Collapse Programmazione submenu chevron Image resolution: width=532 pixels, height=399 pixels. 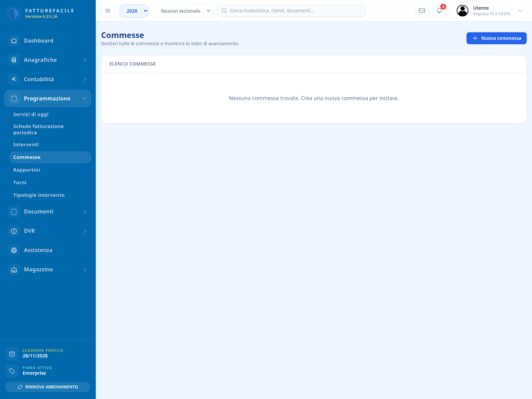tap(85, 98)
